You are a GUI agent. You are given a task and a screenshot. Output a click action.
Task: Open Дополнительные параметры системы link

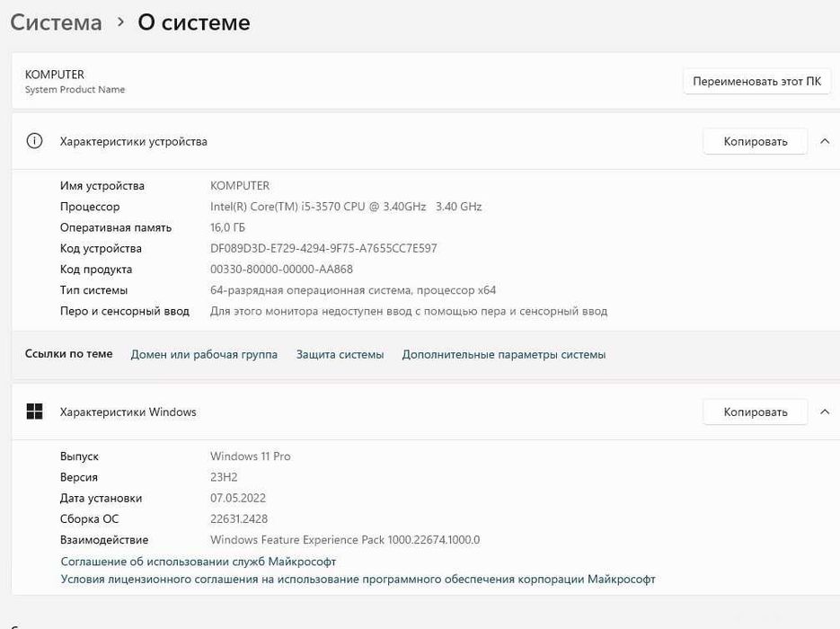point(504,354)
